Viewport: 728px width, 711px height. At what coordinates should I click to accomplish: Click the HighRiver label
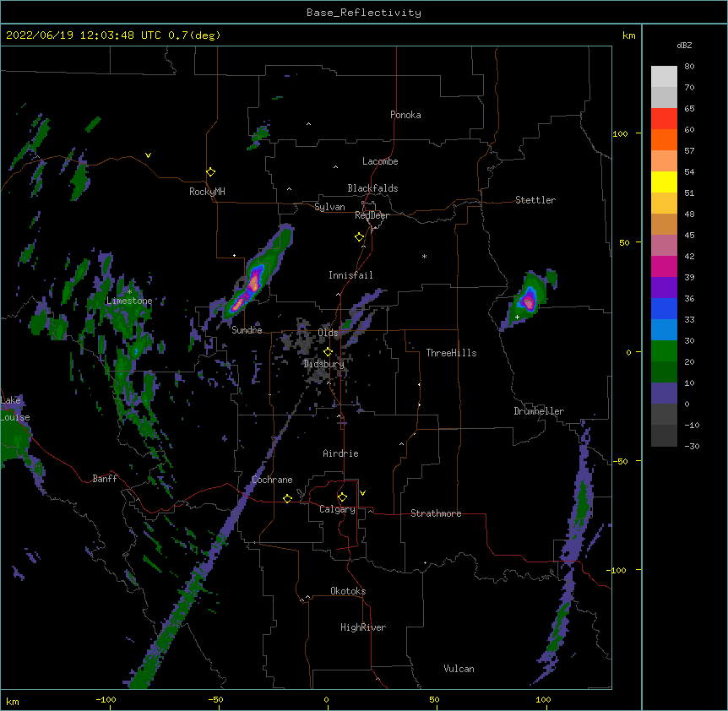pyautogui.click(x=363, y=627)
